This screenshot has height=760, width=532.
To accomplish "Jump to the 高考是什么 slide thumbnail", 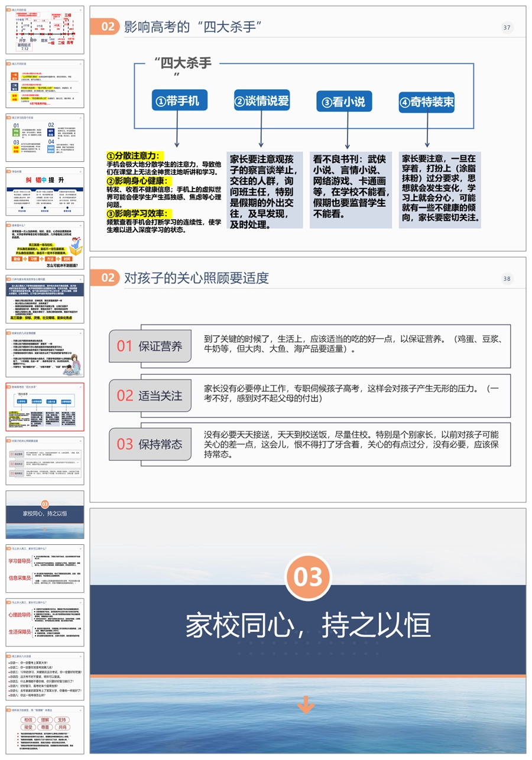I will [45, 245].
